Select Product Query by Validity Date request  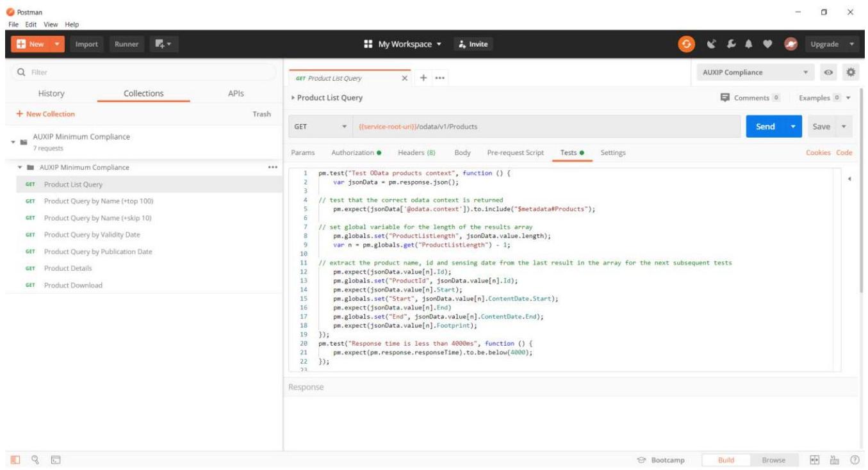pyautogui.click(x=145, y=234)
